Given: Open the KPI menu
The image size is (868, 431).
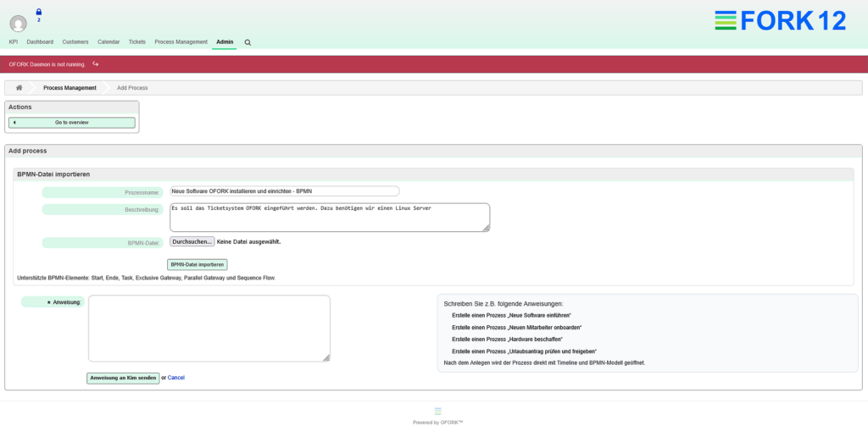Looking at the screenshot, I should click(x=14, y=42).
